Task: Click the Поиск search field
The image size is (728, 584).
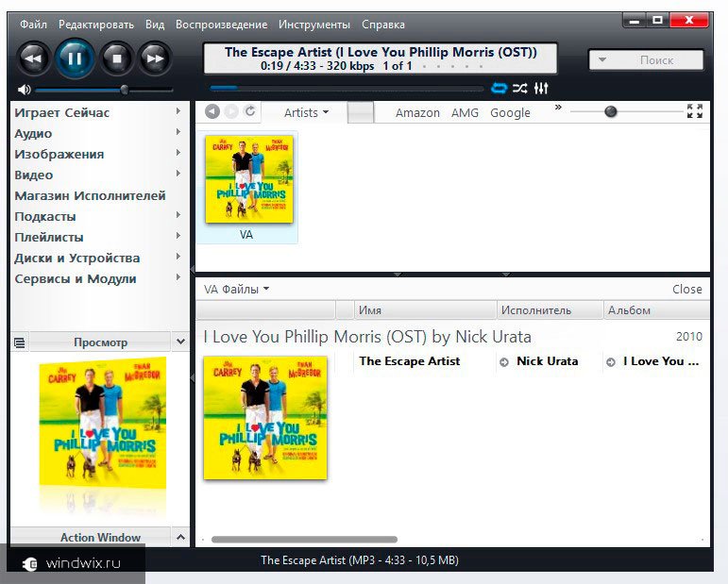Action: [x=656, y=59]
